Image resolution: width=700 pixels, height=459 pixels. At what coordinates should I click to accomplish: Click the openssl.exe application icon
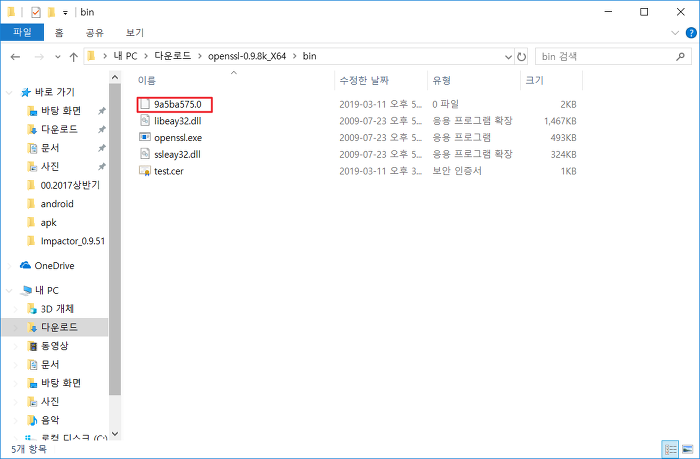pyautogui.click(x=145, y=137)
